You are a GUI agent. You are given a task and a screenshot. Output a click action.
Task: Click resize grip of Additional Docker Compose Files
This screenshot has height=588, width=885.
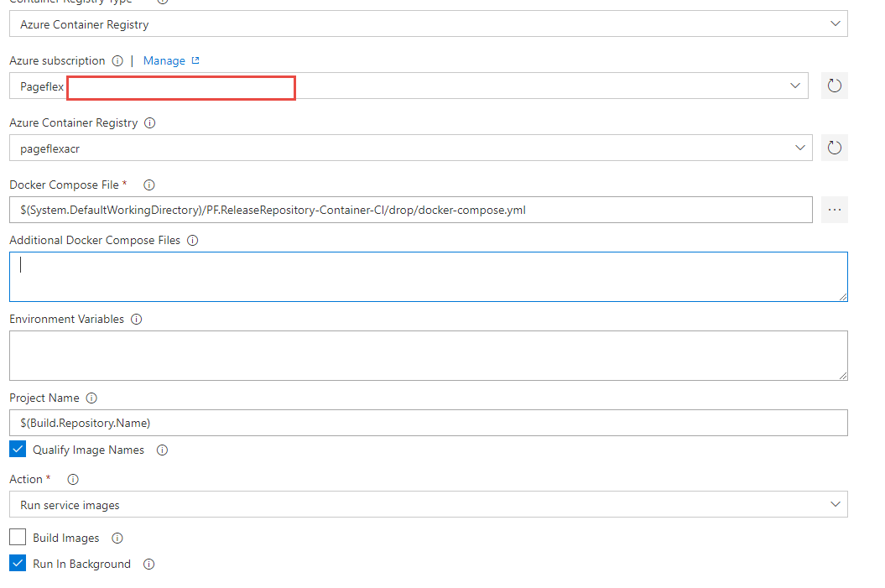[x=843, y=296]
